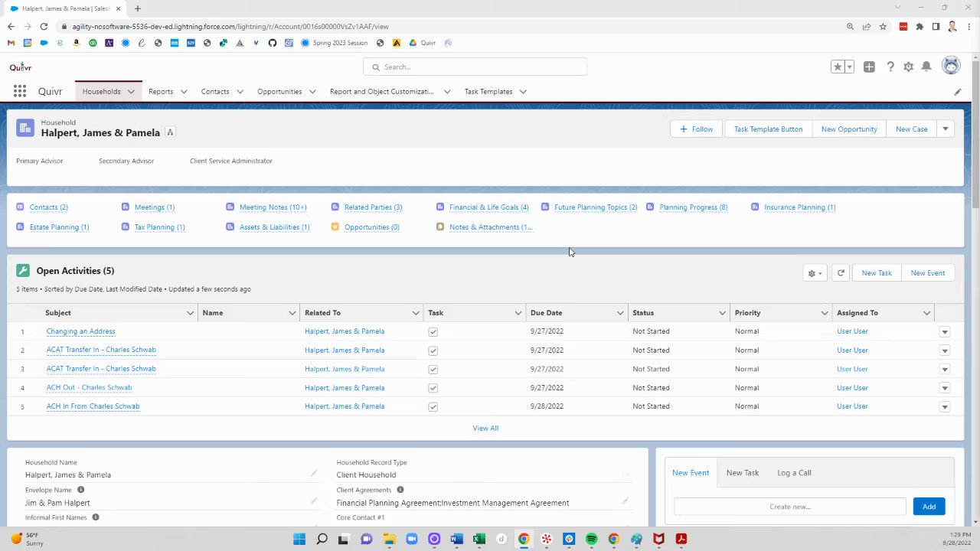The height and width of the screenshot is (551, 980).
Task: Refresh the Open Activities list
Action: click(x=840, y=272)
